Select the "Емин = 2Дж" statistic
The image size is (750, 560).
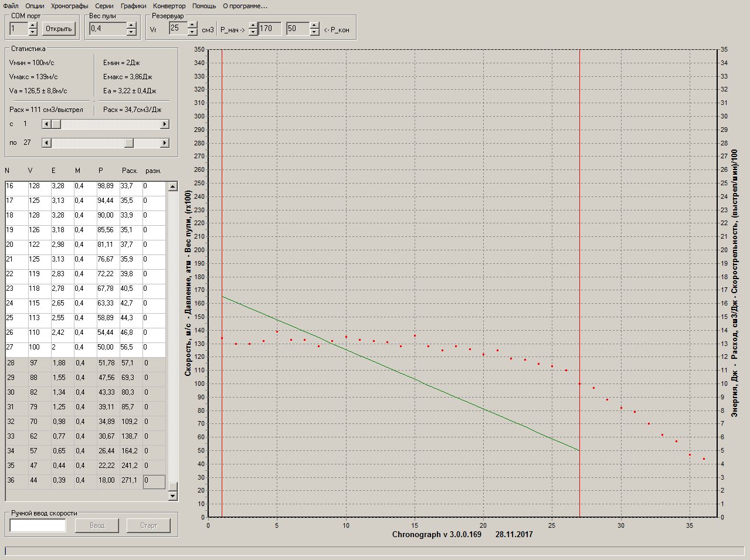[121, 63]
